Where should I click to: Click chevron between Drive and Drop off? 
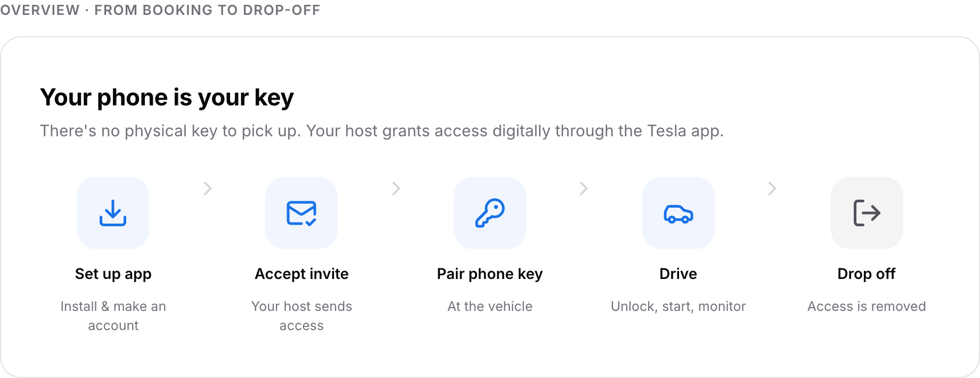(x=772, y=188)
